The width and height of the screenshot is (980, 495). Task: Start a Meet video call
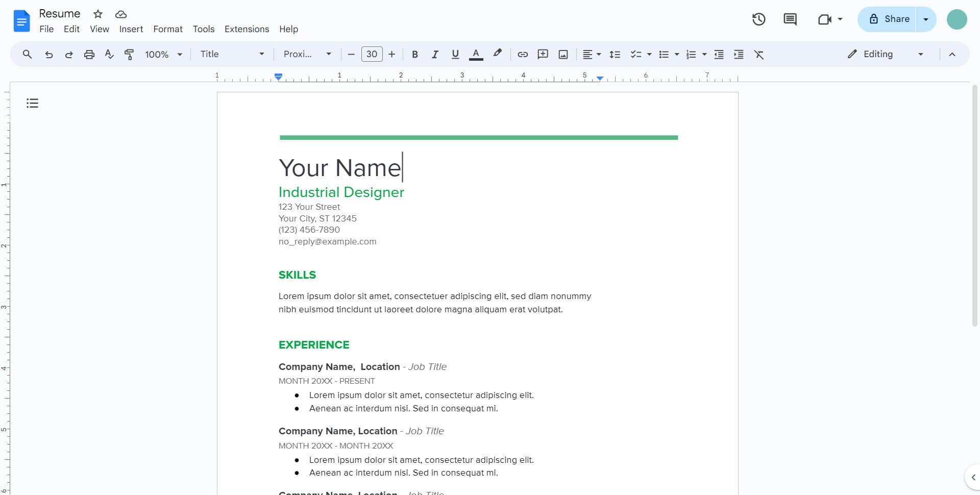[825, 19]
